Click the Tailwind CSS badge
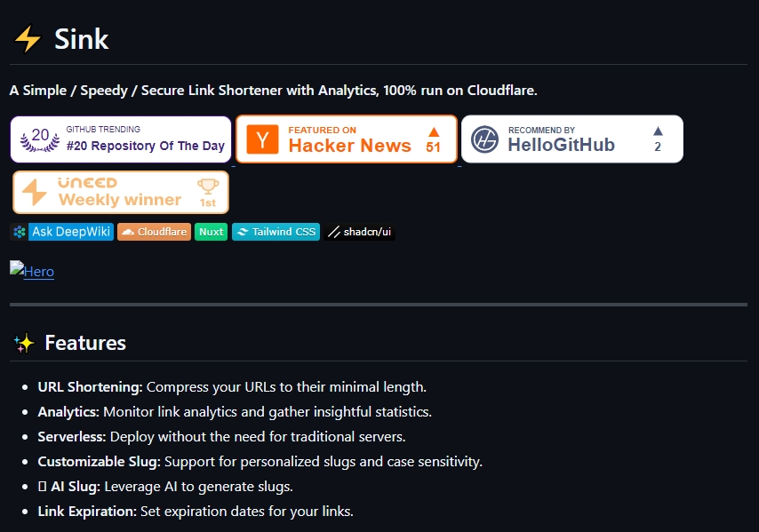The image size is (759, 532). (276, 232)
